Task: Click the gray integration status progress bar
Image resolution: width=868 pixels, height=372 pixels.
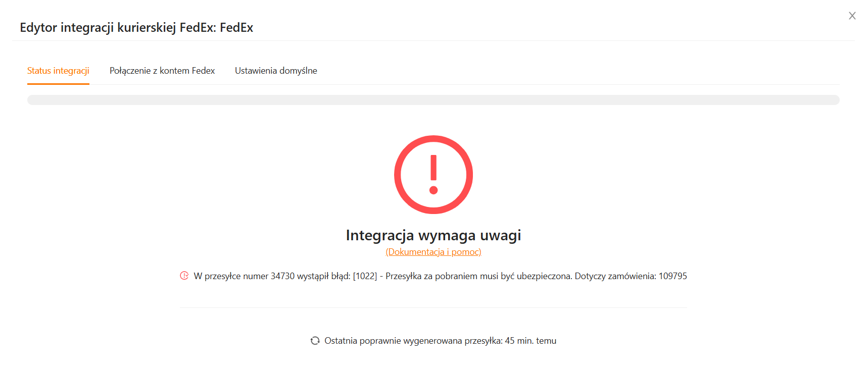Action: coord(433,100)
